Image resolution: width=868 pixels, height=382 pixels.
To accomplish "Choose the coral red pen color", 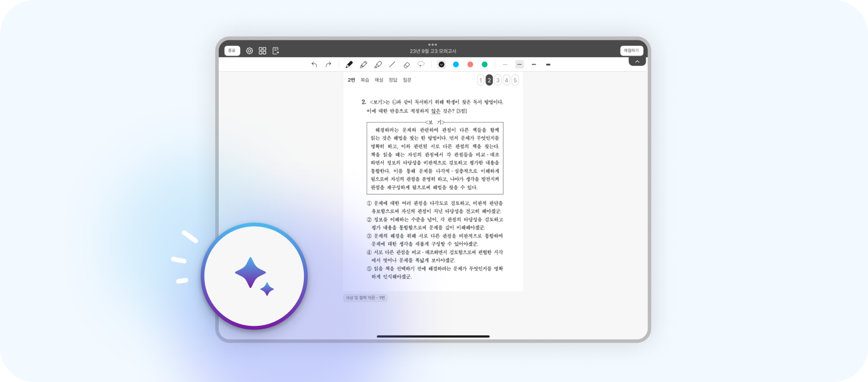I will 470,64.
